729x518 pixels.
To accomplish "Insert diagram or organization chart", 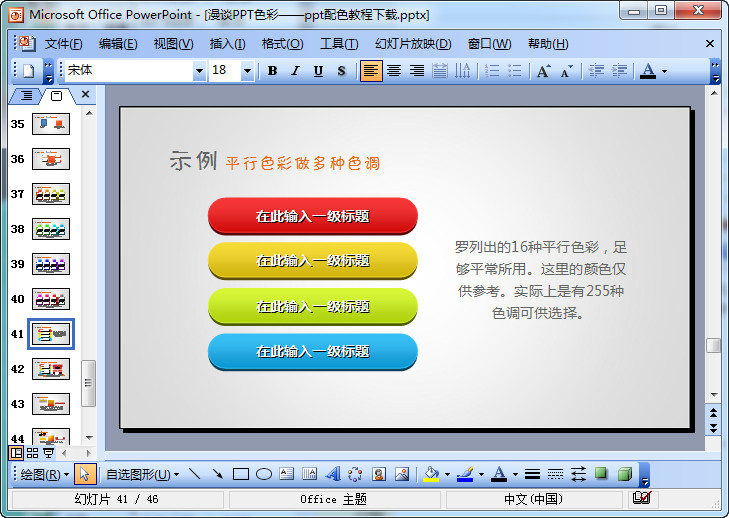I will pos(356,474).
